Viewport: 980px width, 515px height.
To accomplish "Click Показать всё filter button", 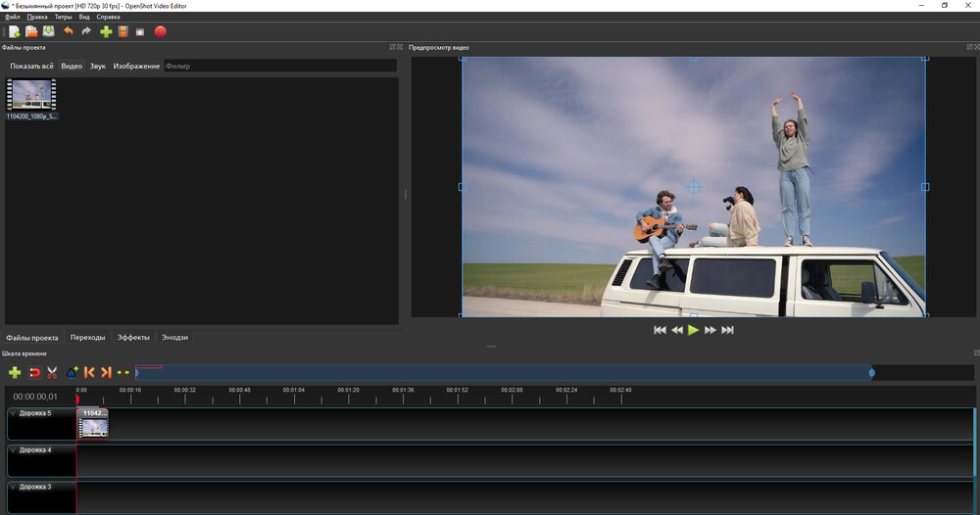I will [x=31, y=66].
